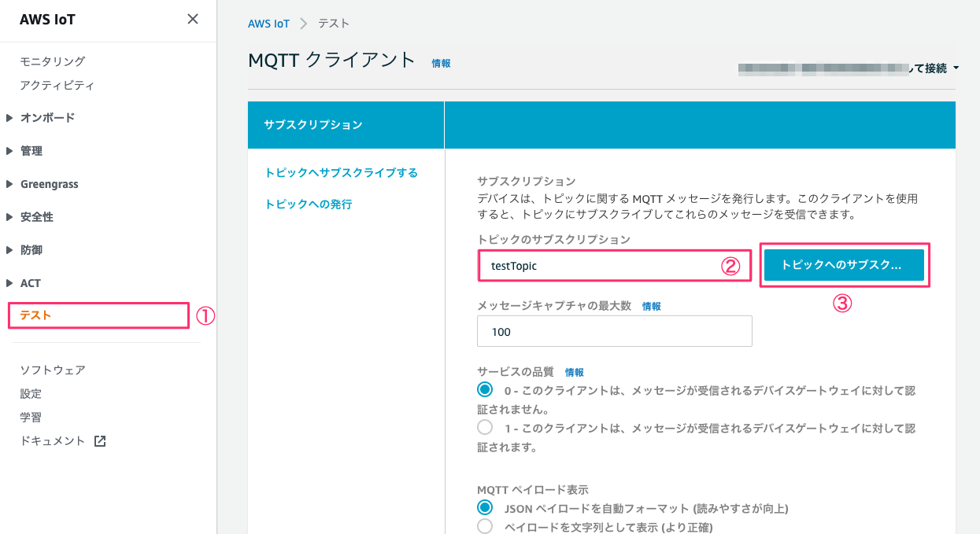
Task: Choose ペイロードを文字列として表示 option
Action: (484, 525)
